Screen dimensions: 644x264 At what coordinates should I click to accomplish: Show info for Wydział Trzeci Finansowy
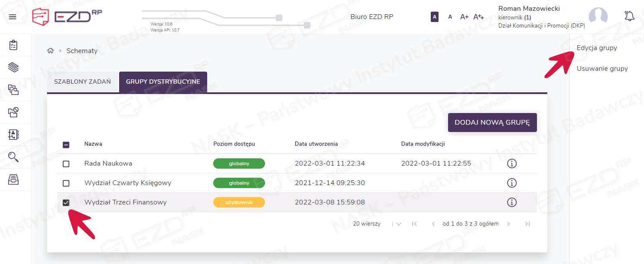point(511,202)
